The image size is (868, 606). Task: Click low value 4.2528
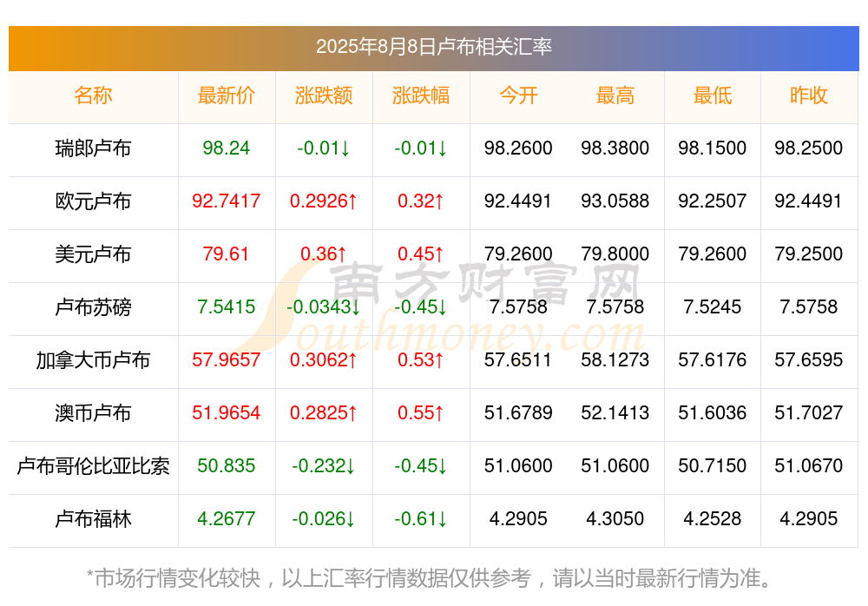click(x=713, y=518)
